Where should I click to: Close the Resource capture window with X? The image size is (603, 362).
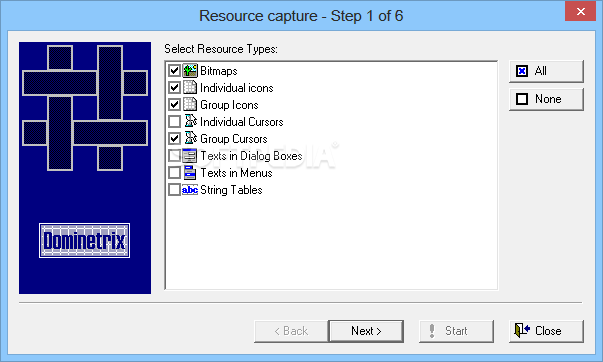580,12
